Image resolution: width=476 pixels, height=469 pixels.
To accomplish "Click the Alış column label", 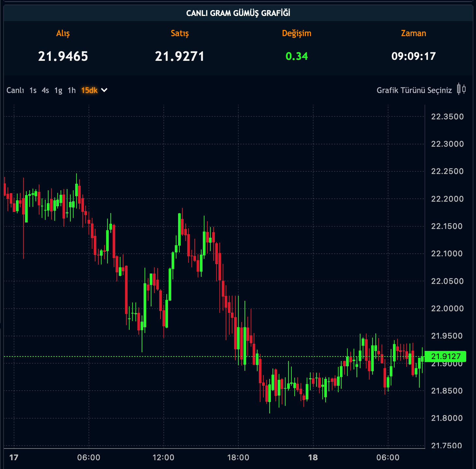I will (x=63, y=33).
